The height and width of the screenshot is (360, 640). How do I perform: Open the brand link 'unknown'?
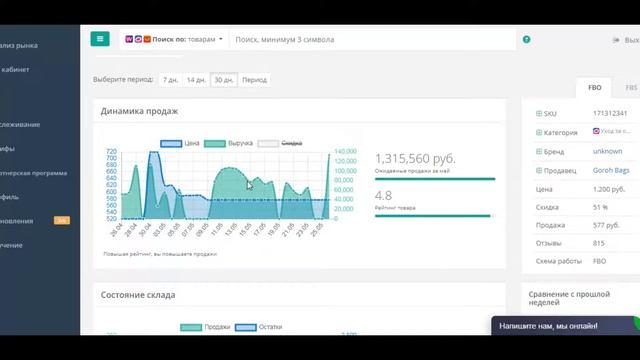tap(607, 151)
